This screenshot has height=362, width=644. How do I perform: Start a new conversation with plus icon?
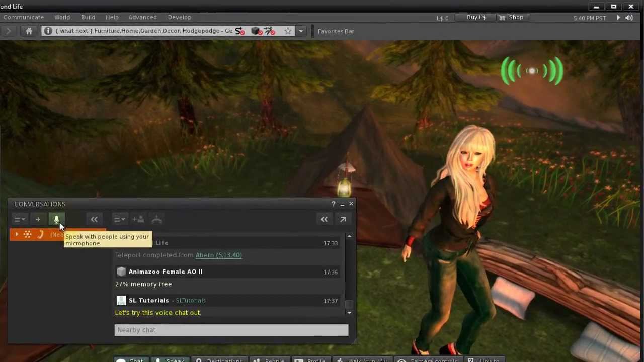point(38,219)
